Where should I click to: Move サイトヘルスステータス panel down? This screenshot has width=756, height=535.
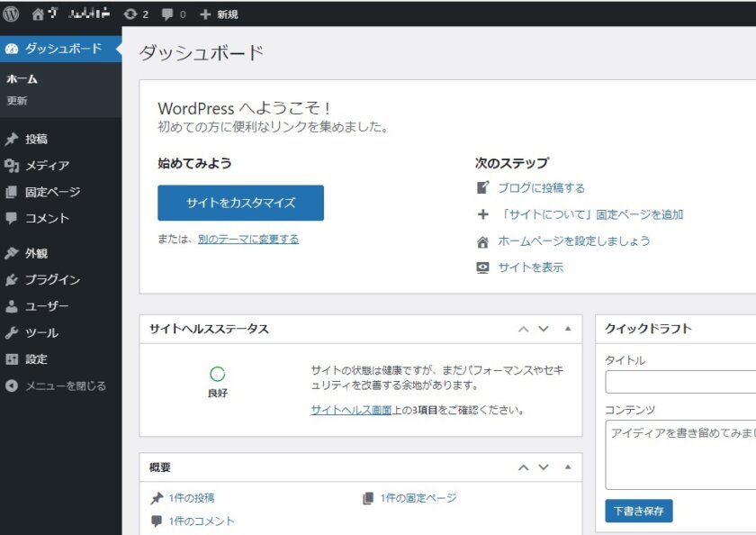pos(544,329)
